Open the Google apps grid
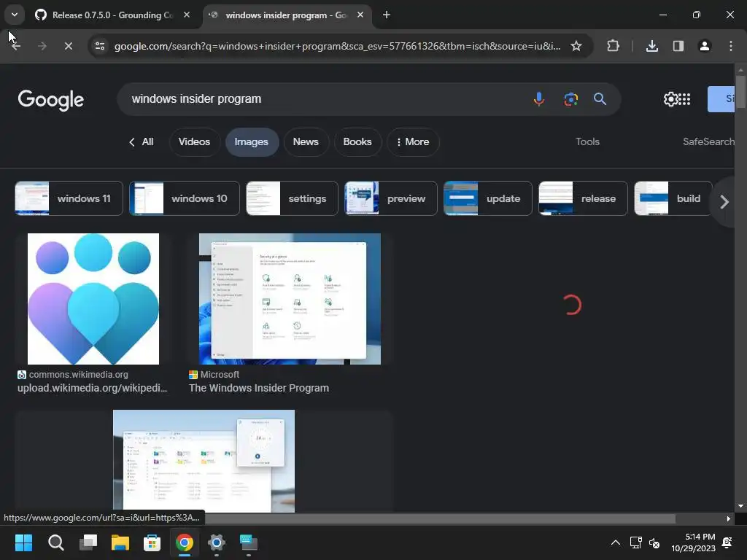 [x=684, y=99]
